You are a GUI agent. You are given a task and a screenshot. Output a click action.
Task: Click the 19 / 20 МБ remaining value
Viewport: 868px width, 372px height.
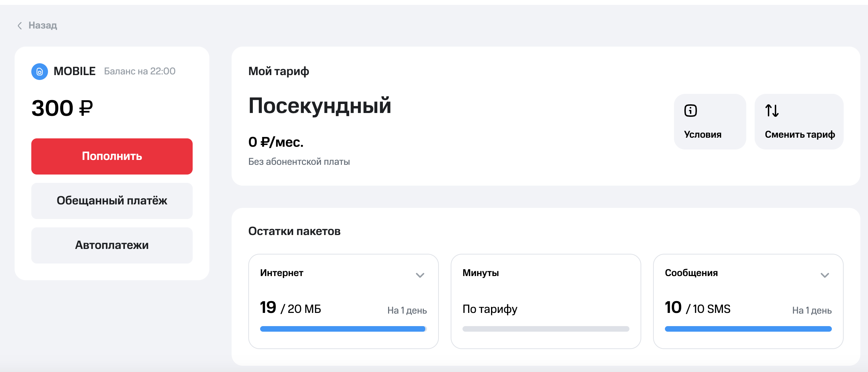pos(290,308)
